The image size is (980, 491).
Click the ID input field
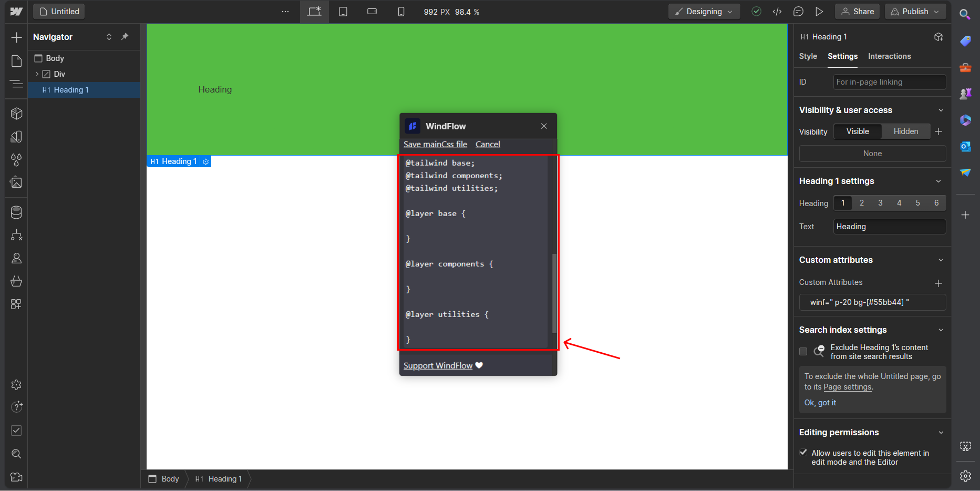tap(889, 82)
